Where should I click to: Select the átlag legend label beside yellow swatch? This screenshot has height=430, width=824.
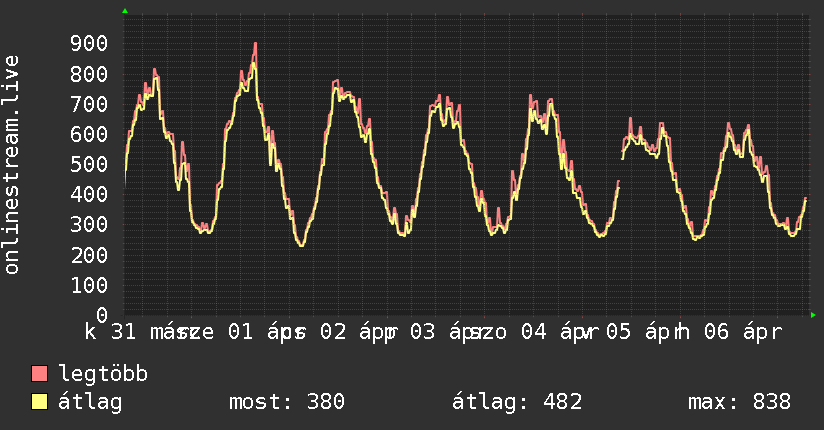pyautogui.click(x=90, y=402)
